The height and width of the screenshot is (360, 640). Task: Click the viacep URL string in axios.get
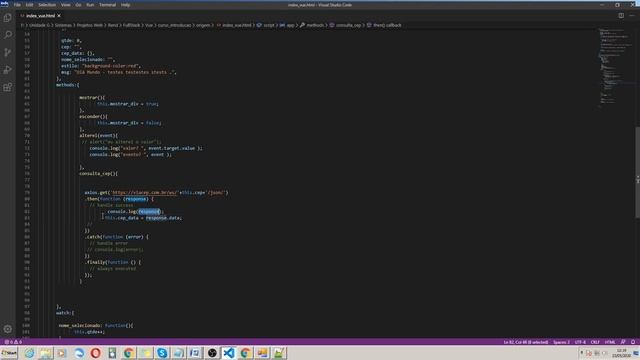pyautogui.click(x=144, y=192)
